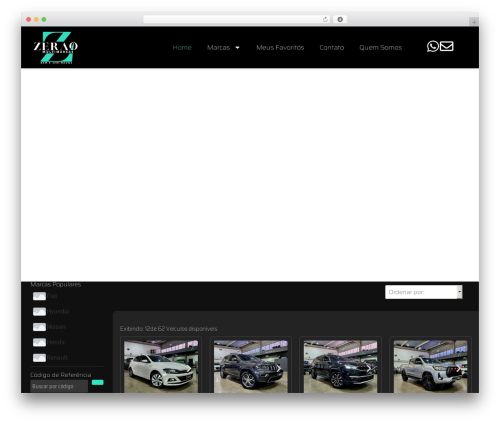This screenshot has height=423, width=500.
Task: Open the Ordenar por dropdown
Action: coord(424,292)
